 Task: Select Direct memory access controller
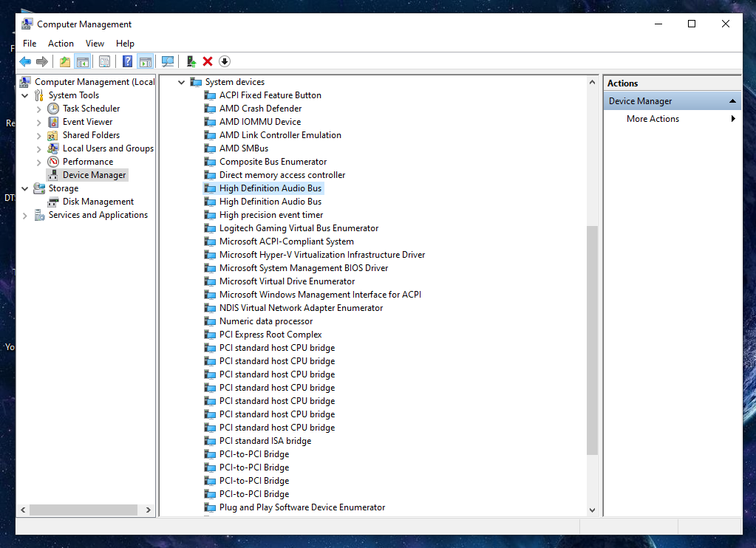pyautogui.click(x=282, y=175)
